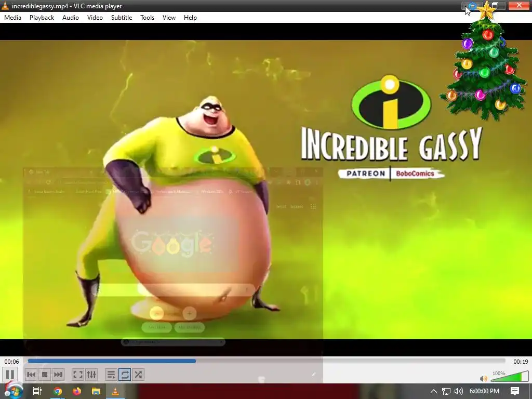Open the network status tray icon
532x399 pixels.
click(x=446, y=391)
